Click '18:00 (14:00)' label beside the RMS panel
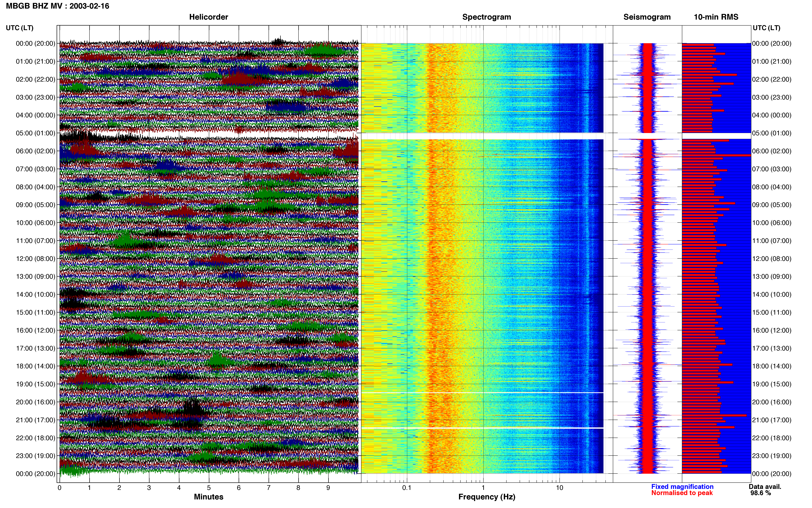The width and height of the screenshot is (812, 508). point(772,366)
